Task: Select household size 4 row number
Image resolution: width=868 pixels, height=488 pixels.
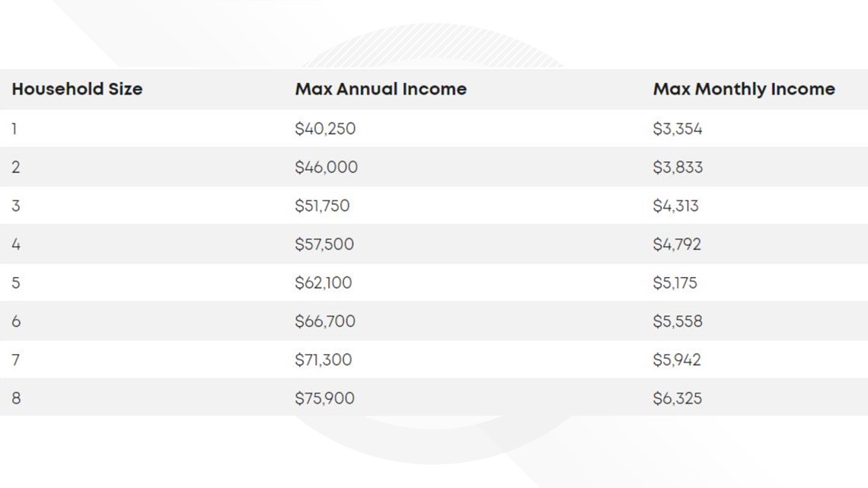Action: pyautogui.click(x=15, y=244)
